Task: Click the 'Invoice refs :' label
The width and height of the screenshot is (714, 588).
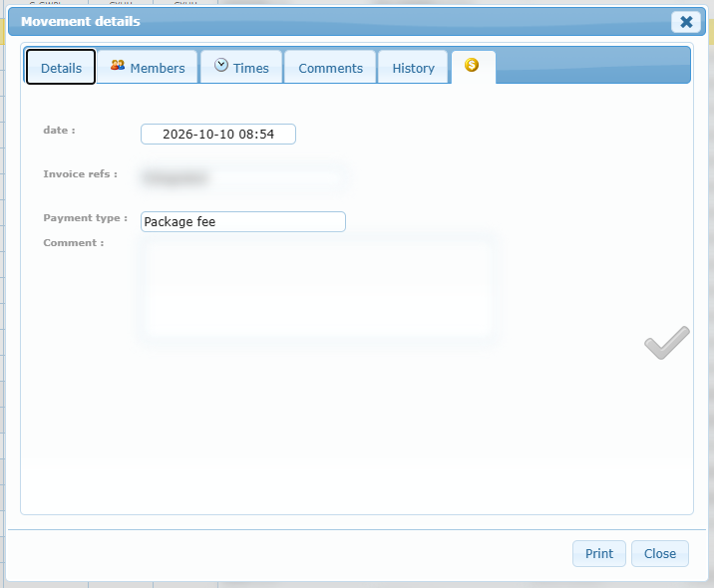Action: 80,173
